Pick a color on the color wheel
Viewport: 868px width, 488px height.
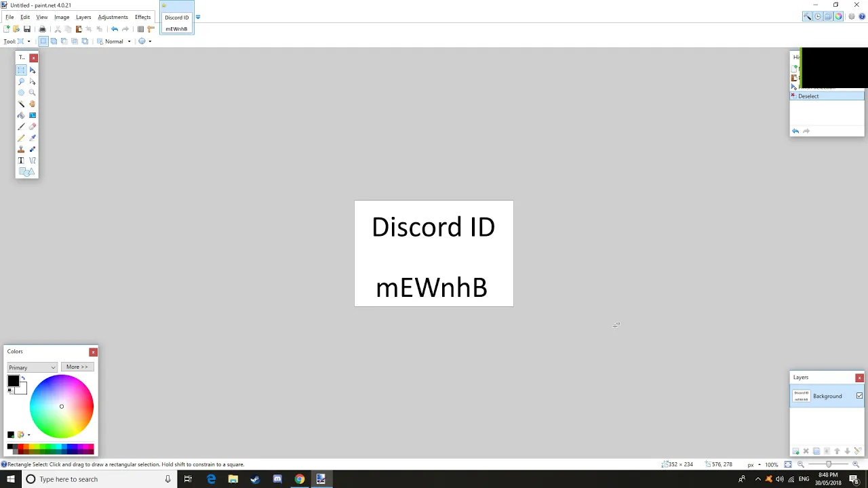[x=61, y=407]
